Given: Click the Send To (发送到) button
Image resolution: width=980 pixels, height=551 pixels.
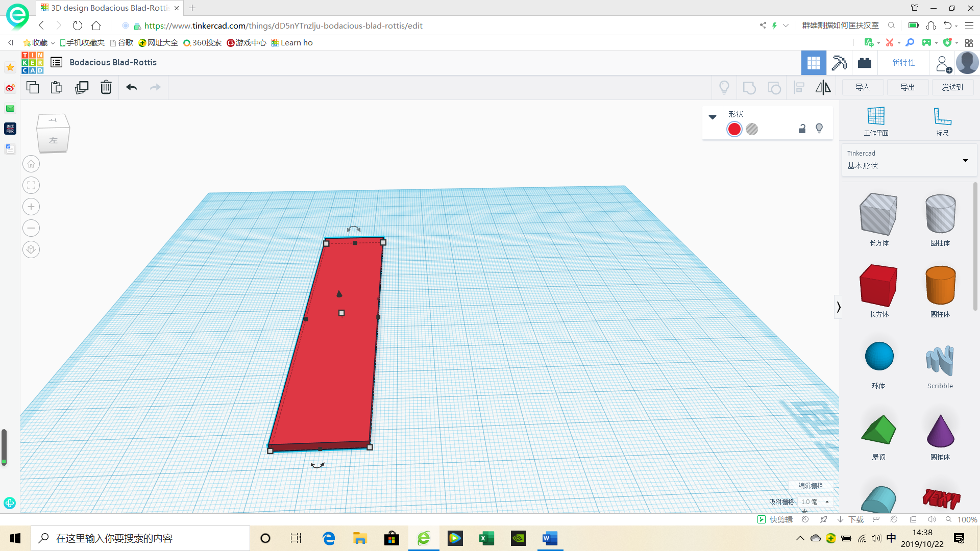Looking at the screenshot, I should pos(952,87).
